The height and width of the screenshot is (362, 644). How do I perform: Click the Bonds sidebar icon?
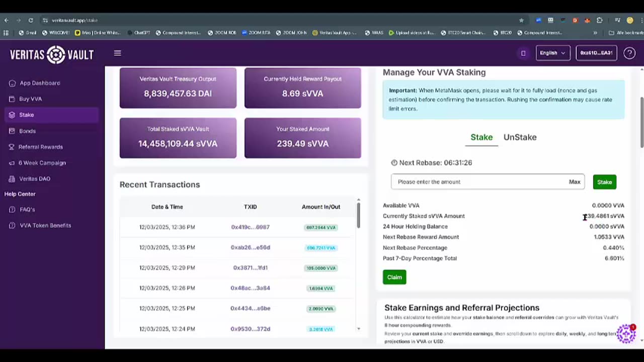pyautogui.click(x=12, y=131)
